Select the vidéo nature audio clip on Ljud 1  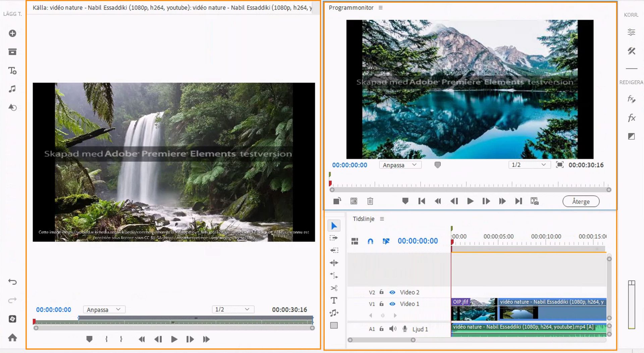(529, 330)
